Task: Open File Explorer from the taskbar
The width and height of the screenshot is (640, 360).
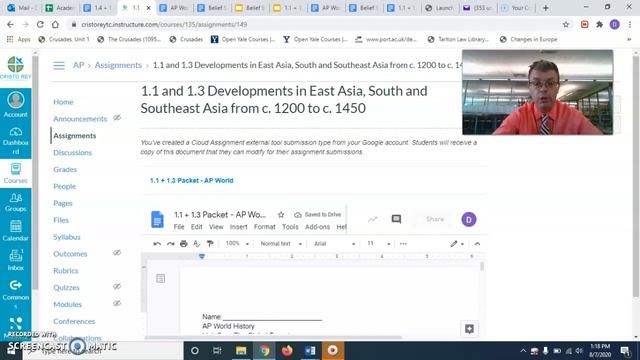Action: pos(241,351)
